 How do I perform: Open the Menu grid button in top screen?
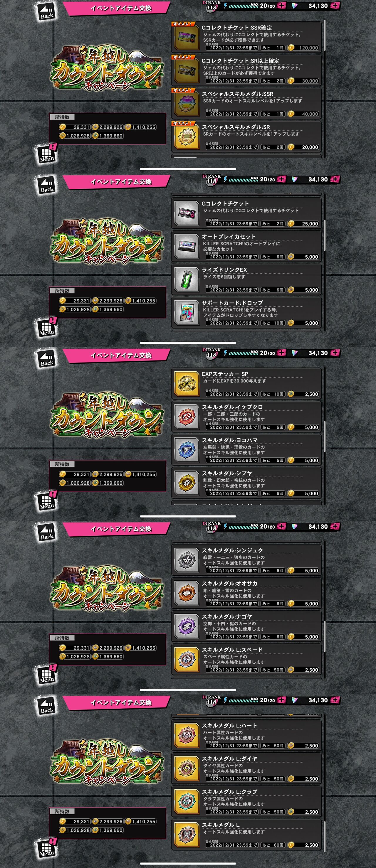[47, 155]
